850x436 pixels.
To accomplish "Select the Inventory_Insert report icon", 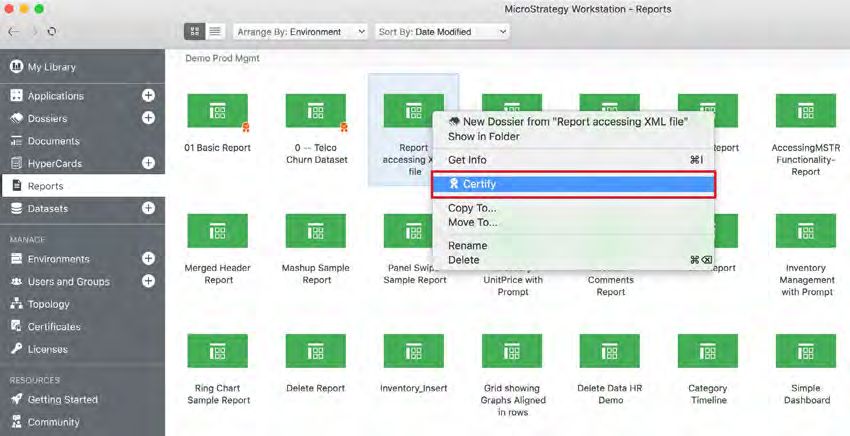I will [414, 351].
